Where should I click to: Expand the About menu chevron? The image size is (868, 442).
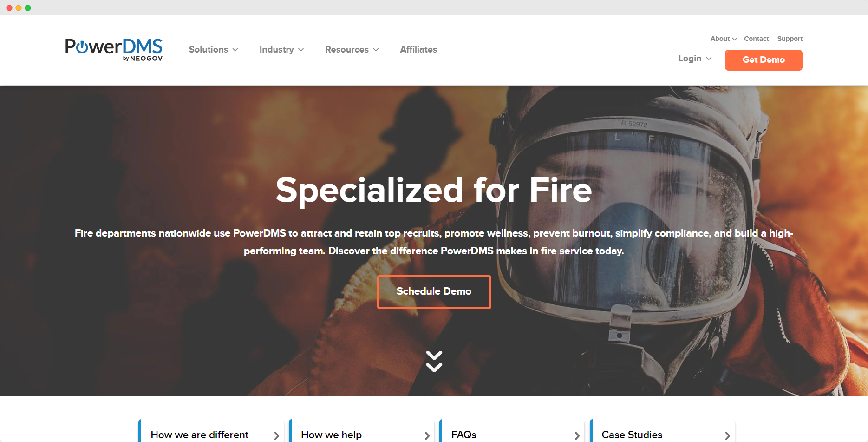click(735, 39)
